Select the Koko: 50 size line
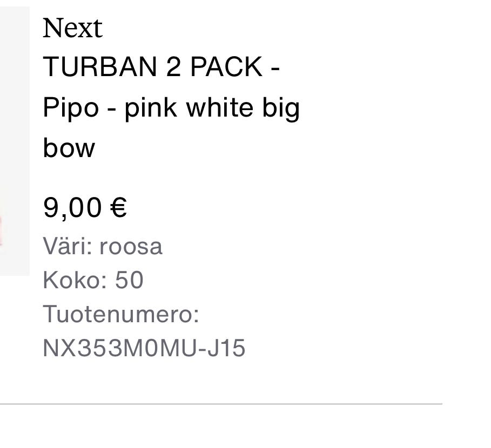 93,280
